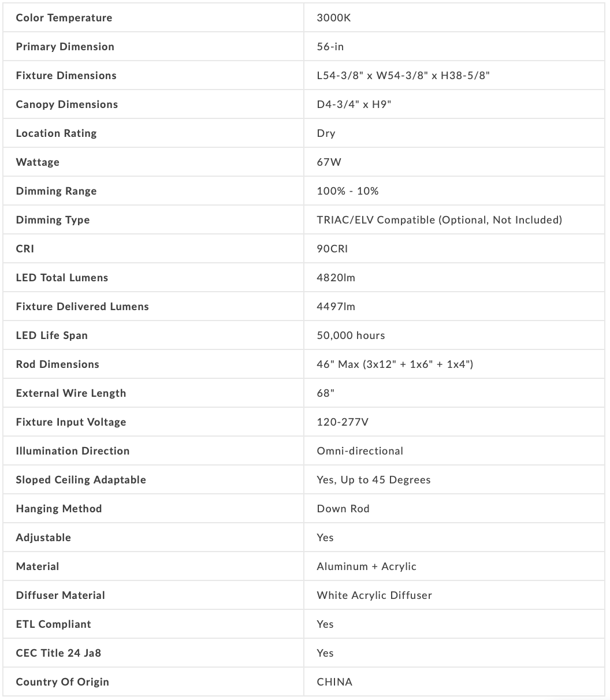The height and width of the screenshot is (700, 610).
Task: Click the Fixture Delivered Lumens label
Action: click(83, 307)
